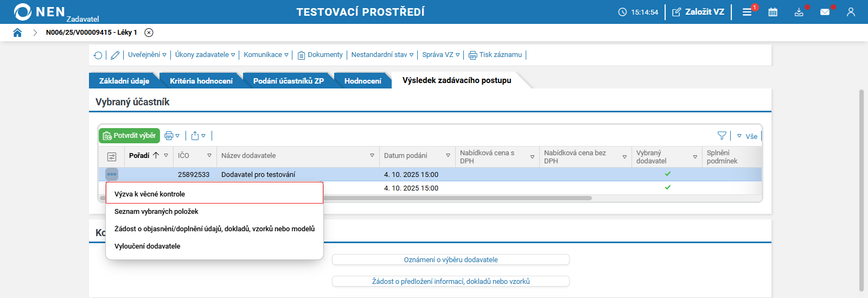Refresh the record with the reload icon

point(98,55)
